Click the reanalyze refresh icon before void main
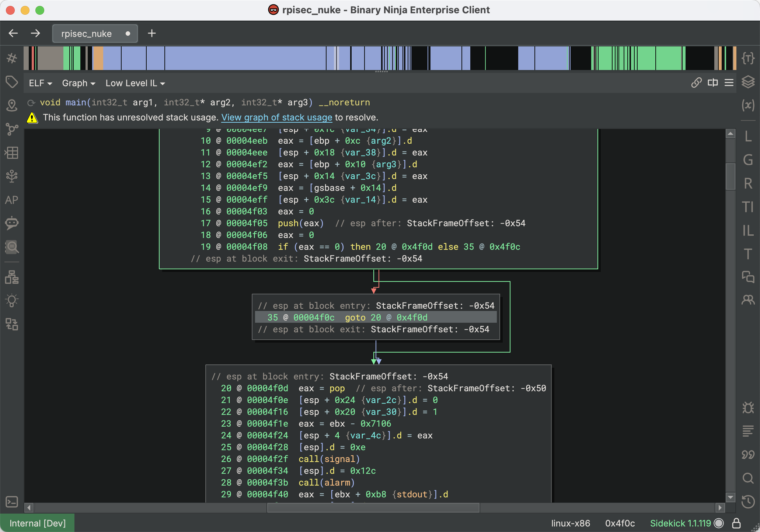This screenshot has height=532, width=760. pyautogui.click(x=31, y=103)
